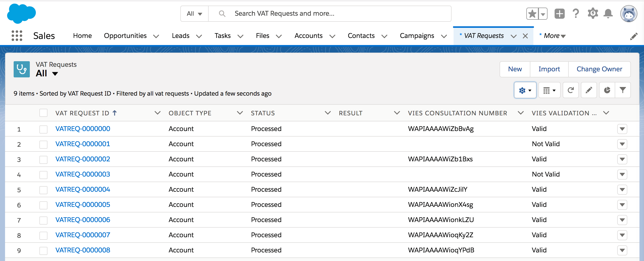Open the Display As table menu
This screenshot has width=644, height=261.
click(549, 90)
